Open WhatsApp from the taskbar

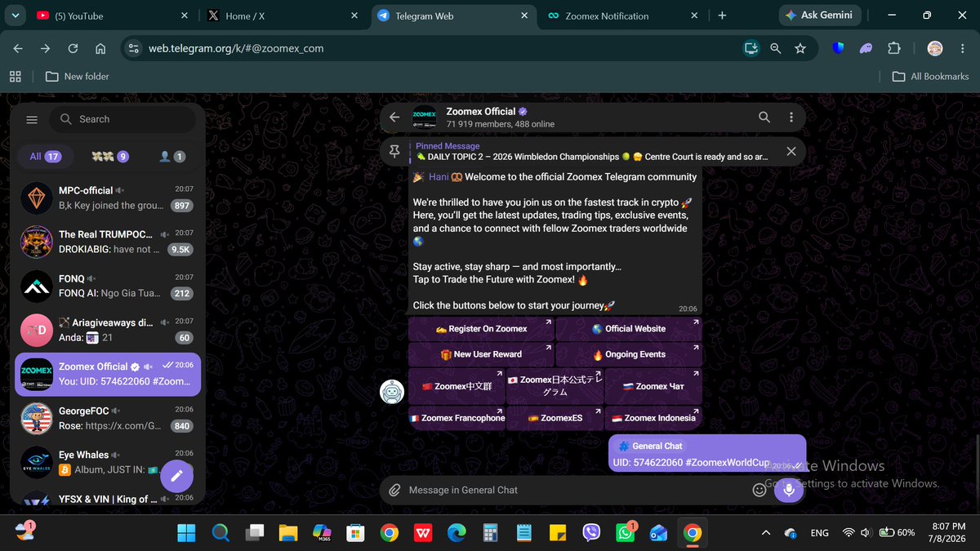(x=625, y=533)
